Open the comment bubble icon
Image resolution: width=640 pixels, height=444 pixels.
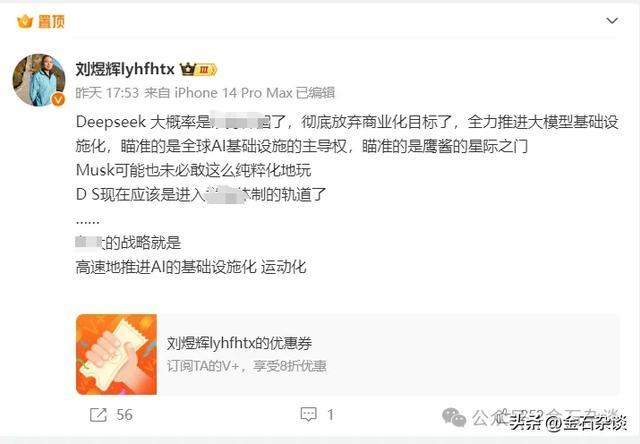(308, 415)
